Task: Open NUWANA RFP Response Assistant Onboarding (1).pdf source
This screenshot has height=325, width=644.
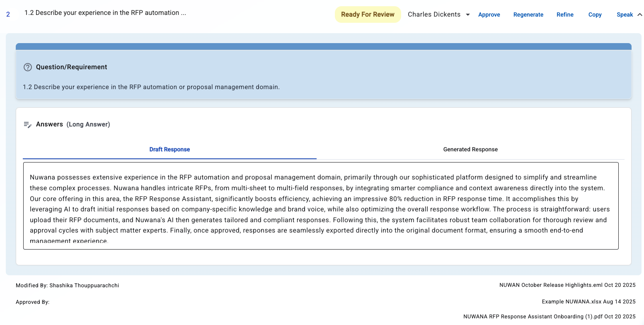Action: click(x=550, y=316)
